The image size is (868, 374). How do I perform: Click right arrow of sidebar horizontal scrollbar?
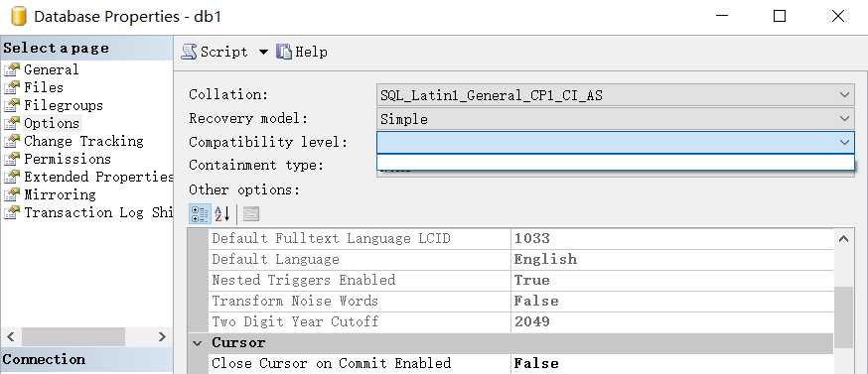click(162, 336)
